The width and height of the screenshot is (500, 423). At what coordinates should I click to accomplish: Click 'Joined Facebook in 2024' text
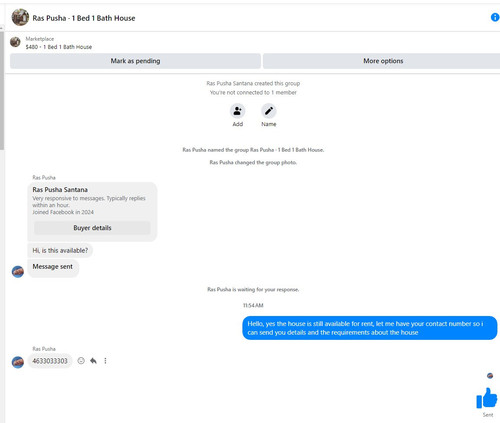(x=63, y=212)
